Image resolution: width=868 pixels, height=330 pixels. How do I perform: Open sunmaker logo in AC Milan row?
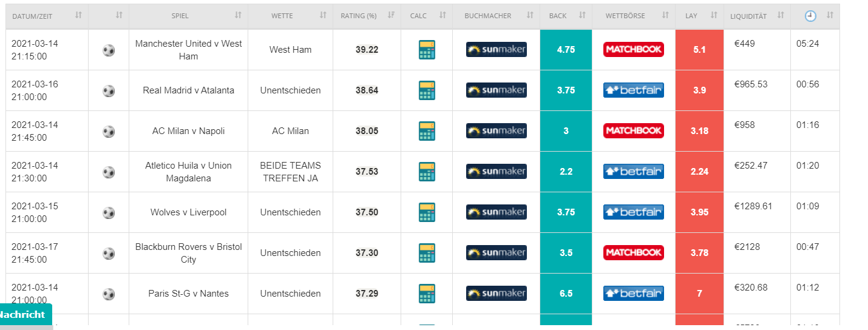click(497, 131)
